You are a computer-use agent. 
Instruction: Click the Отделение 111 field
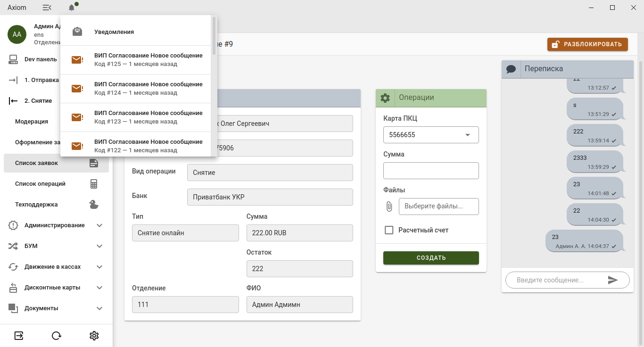coord(185,305)
